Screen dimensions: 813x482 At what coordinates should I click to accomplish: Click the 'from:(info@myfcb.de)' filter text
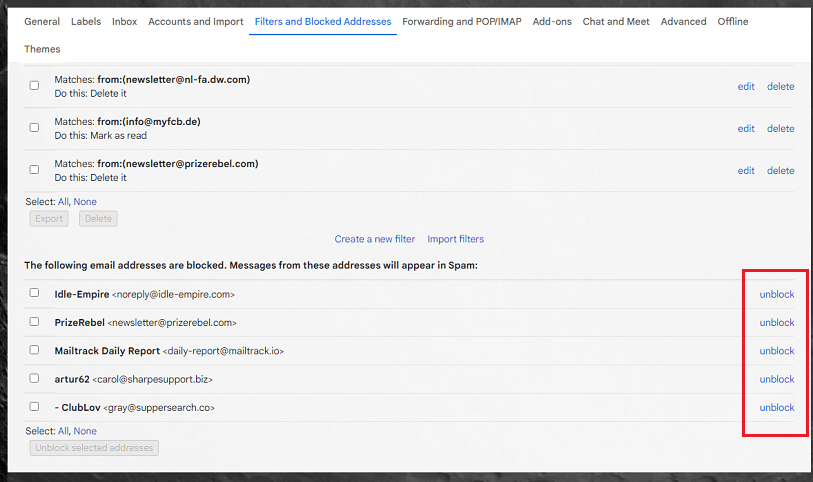(149, 121)
